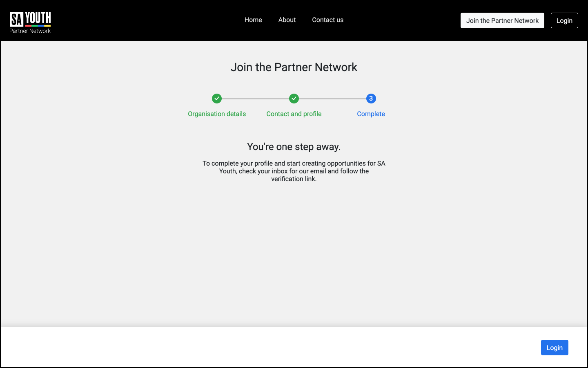588x368 pixels.
Task: Select the Complete step label
Action: [371, 114]
